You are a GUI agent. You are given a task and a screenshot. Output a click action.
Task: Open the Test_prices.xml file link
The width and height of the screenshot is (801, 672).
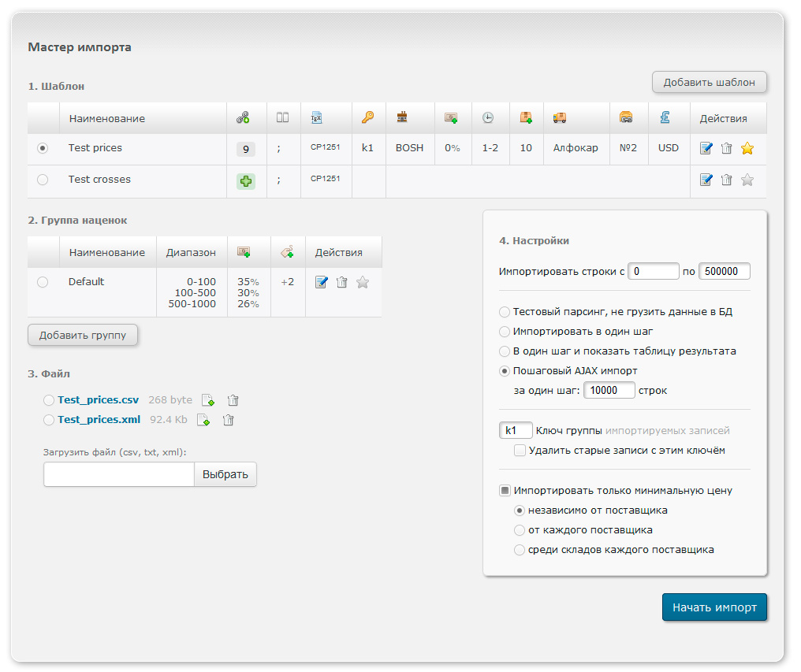click(x=99, y=420)
